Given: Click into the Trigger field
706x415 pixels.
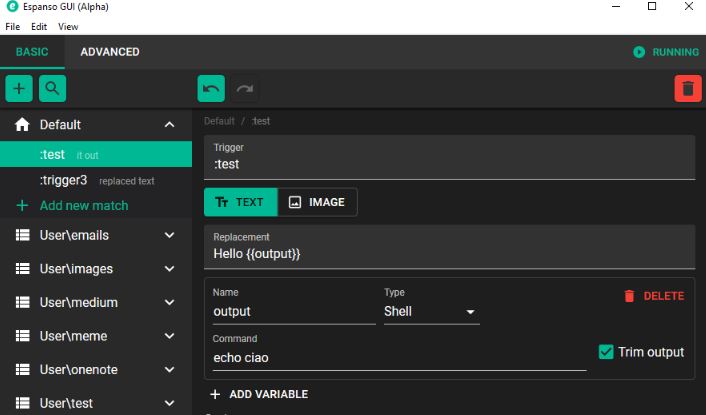Looking at the screenshot, I should [449, 158].
